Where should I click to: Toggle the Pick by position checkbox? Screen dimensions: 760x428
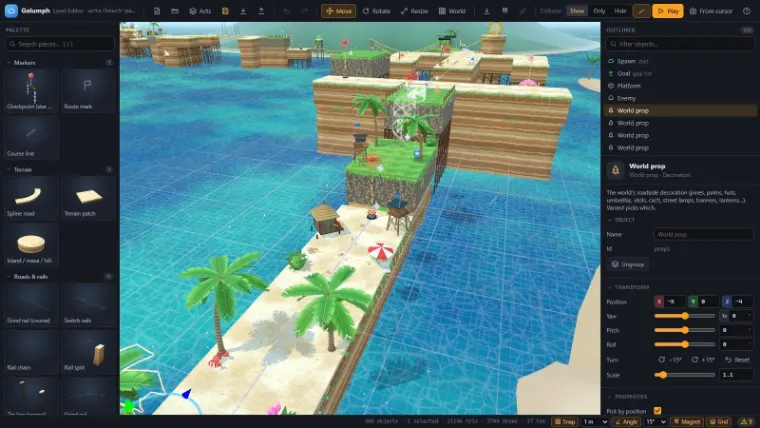click(x=658, y=411)
